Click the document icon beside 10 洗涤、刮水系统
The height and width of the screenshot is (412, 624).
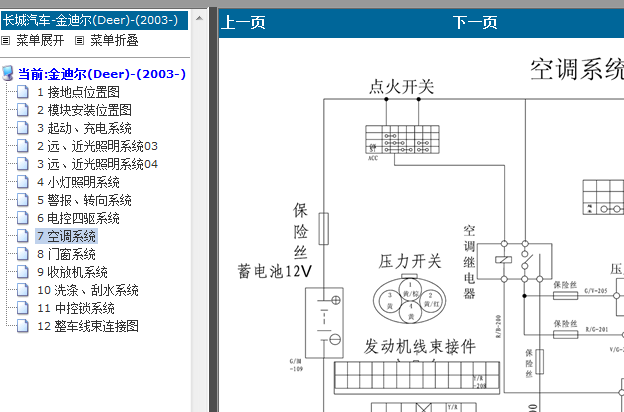pyautogui.click(x=23, y=290)
